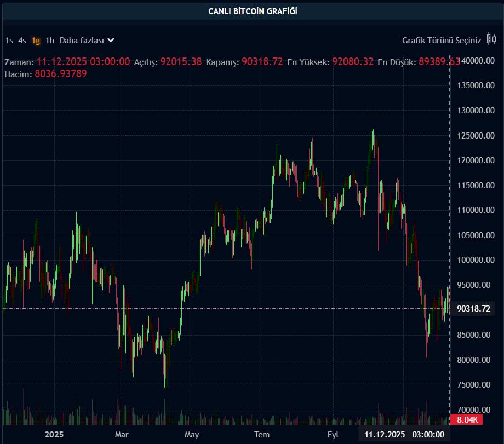Switch to the 1h timeframe
Image resolution: width=504 pixels, height=444 pixels.
click(49, 40)
